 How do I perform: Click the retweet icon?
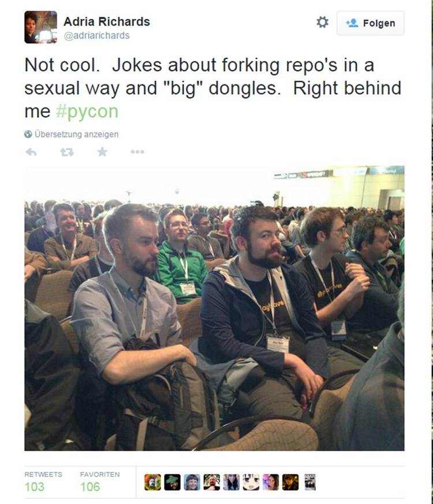click(x=67, y=152)
